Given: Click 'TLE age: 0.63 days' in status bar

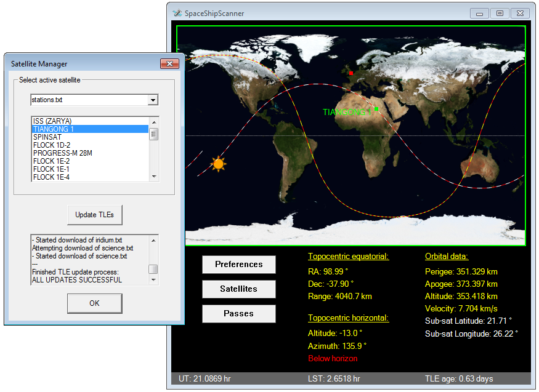Looking at the screenshot, I should (x=459, y=378).
